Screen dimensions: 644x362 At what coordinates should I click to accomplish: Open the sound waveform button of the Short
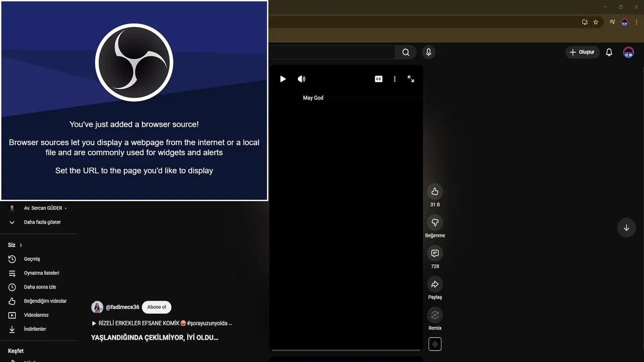pos(435,344)
